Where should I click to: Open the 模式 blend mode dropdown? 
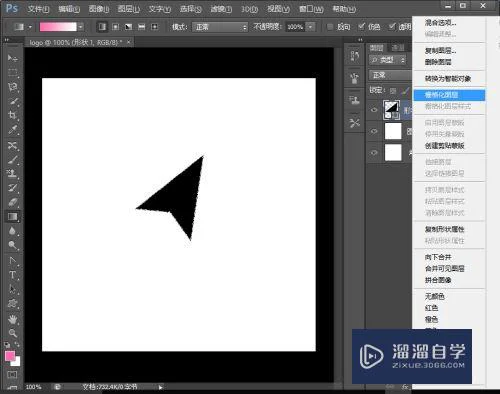pos(220,27)
